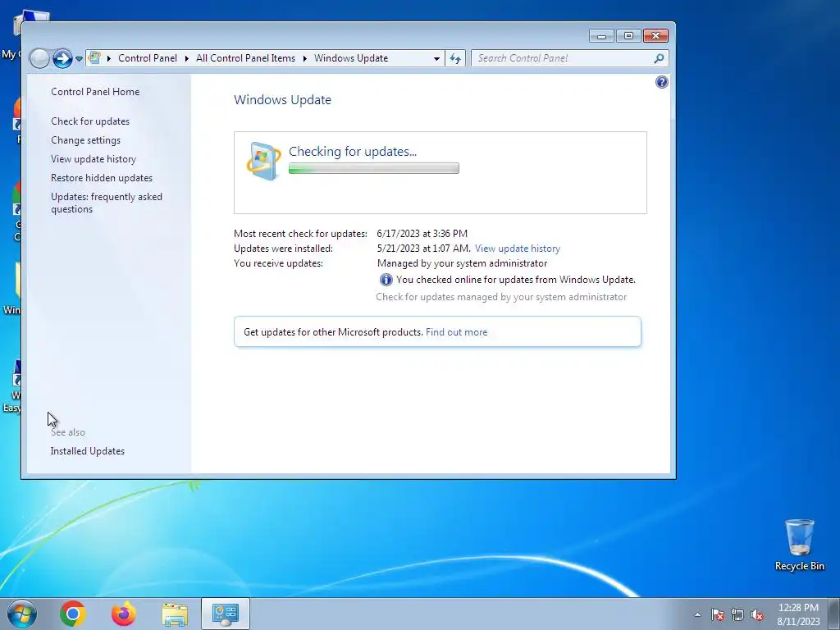The image size is (840, 630).
Task: Click Check for updates link
Action: [90, 121]
